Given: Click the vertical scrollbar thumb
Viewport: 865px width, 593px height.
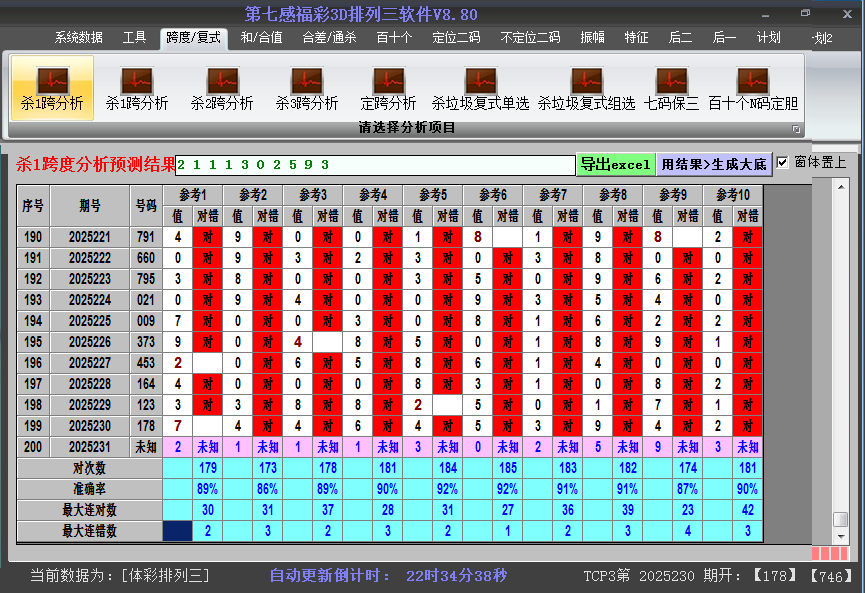Looking at the screenshot, I should pos(841,519).
